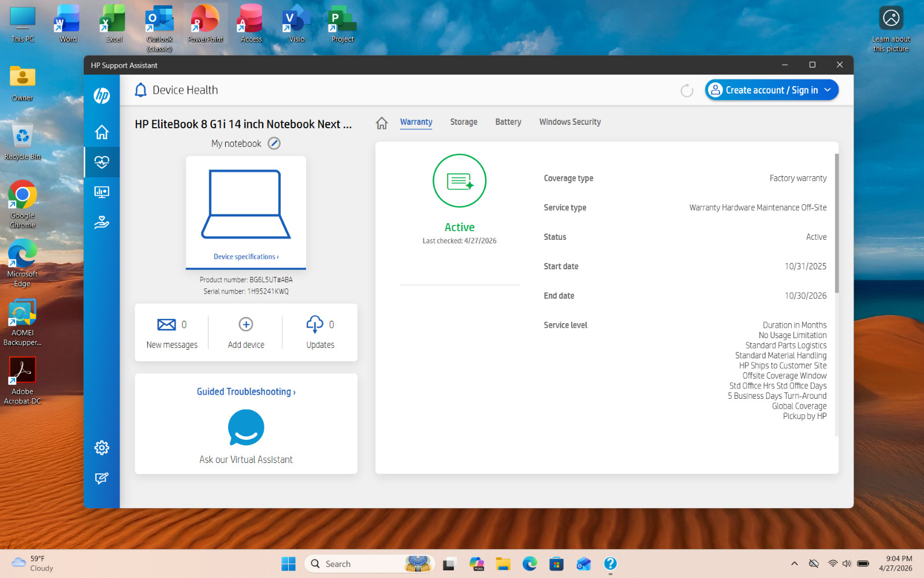This screenshot has height=578, width=924.
Task: Click the refresh spinner icon in header
Action: point(687,90)
